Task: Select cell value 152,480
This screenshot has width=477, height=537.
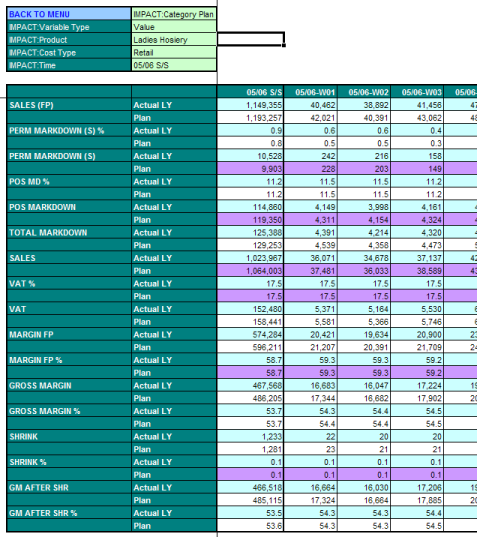Action: click(250, 309)
